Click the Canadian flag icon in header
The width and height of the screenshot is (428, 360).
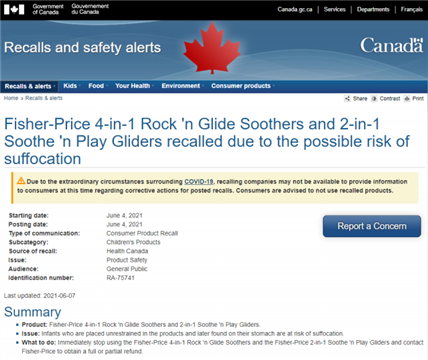(14, 9)
